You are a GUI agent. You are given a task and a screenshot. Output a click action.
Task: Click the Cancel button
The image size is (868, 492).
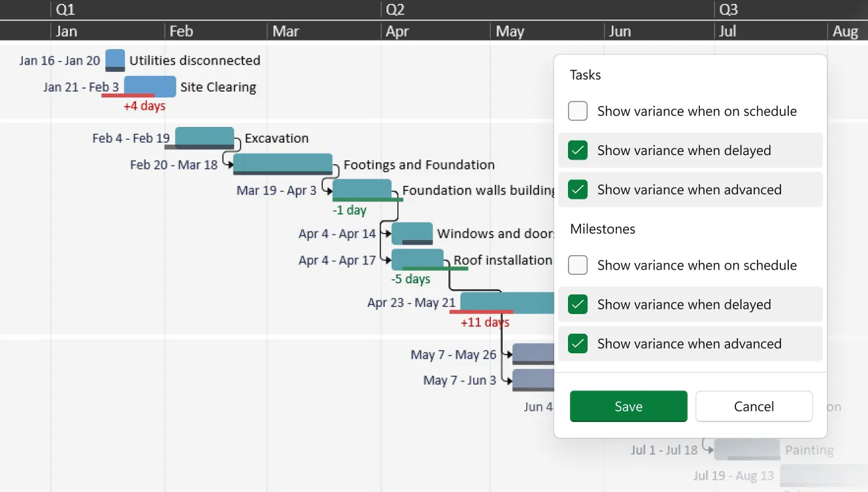(754, 406)
